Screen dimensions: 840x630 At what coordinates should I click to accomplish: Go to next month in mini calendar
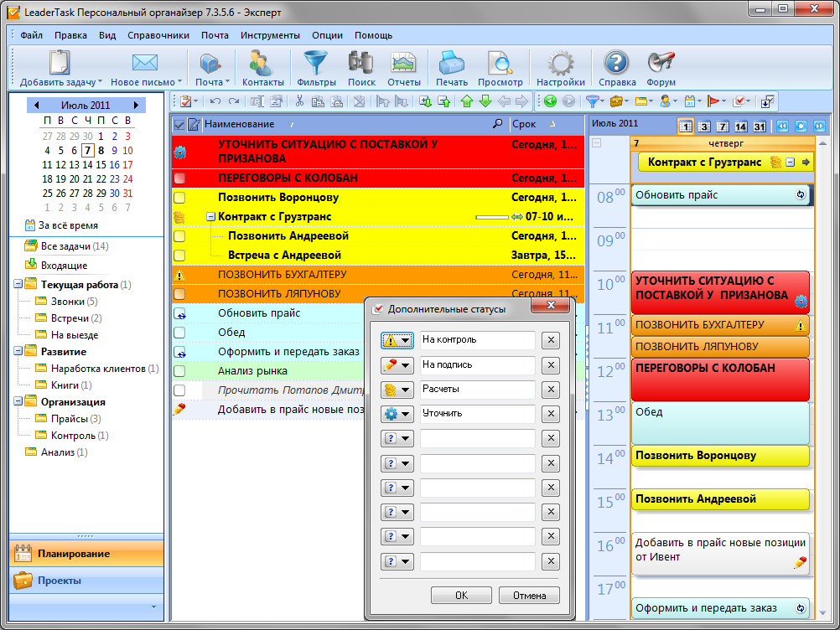(x=136, y=105)
